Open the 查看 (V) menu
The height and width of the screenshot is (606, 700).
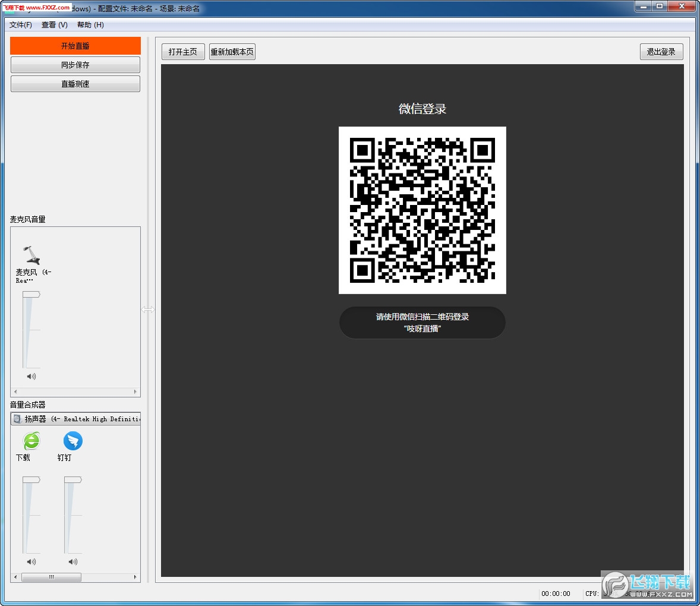pos(55,25)
